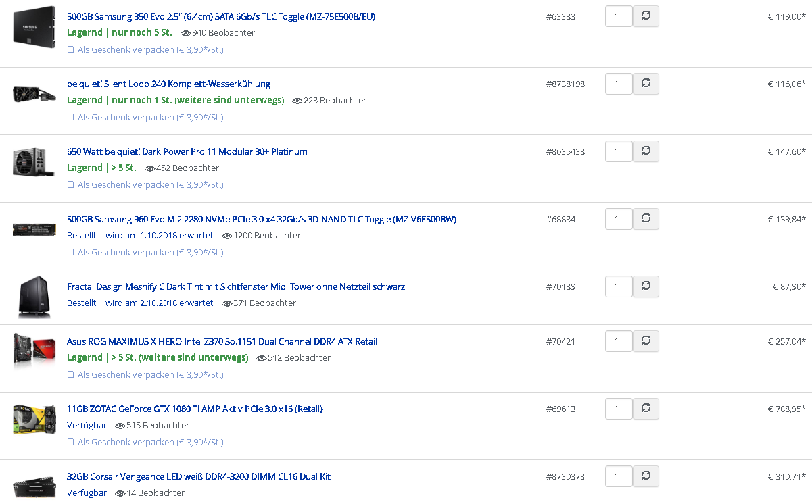The height and width of the screenshot is (504, 812).
Task: Refresh quantity for Dark Power Pro 11
Action: 646,151
